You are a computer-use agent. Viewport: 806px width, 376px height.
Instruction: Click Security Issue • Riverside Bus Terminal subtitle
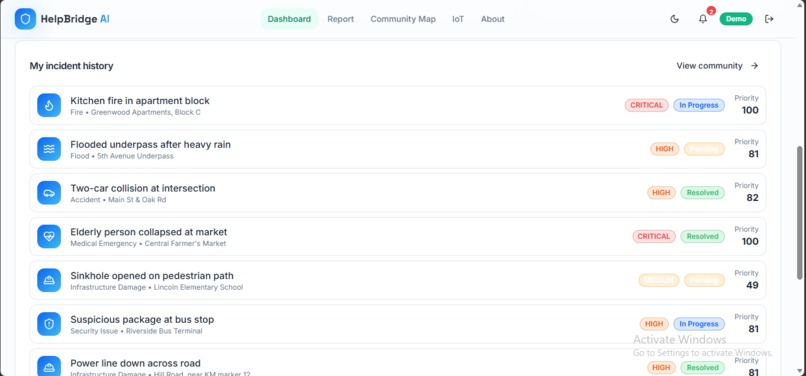coord(136,331)
